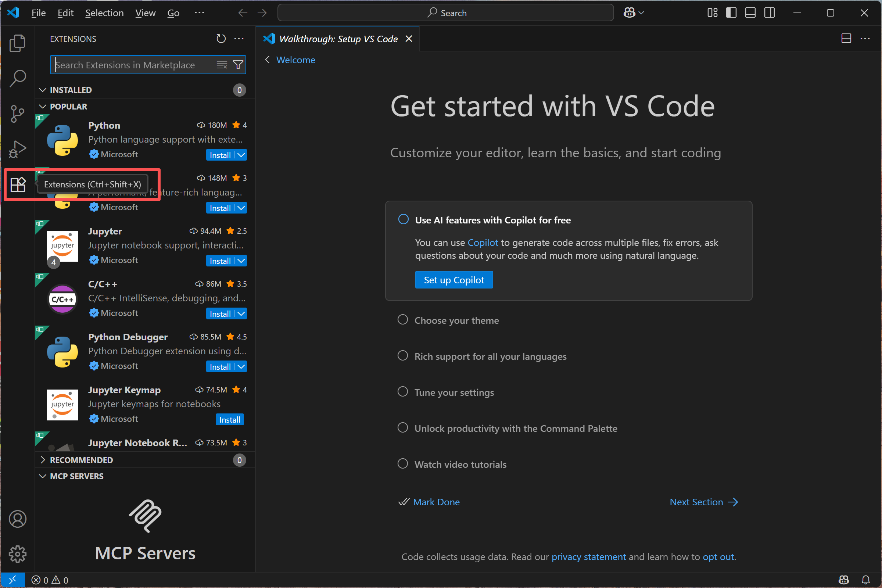The width and height of the screenshot is (882, 588).
Task: Open the Explorer view in activity bar
Action: (x=17, y=43)
